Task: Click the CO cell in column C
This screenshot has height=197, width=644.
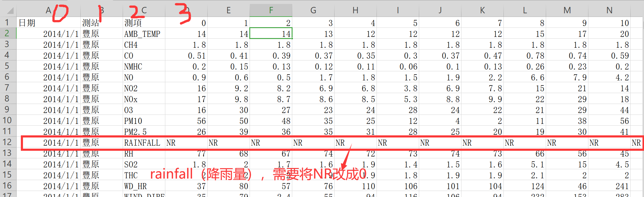Action: (x=144, y=55)
